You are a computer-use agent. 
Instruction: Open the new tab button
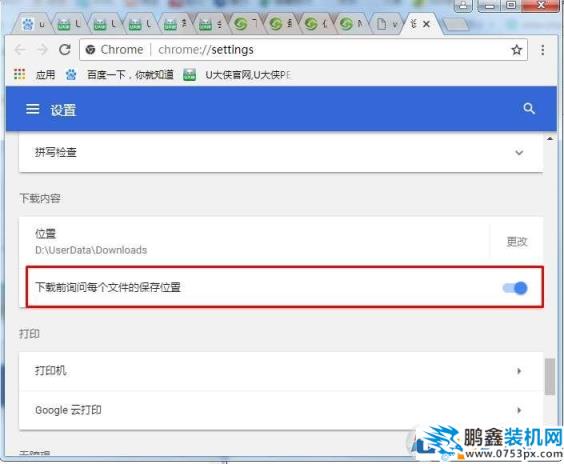[x=456, y=24]
